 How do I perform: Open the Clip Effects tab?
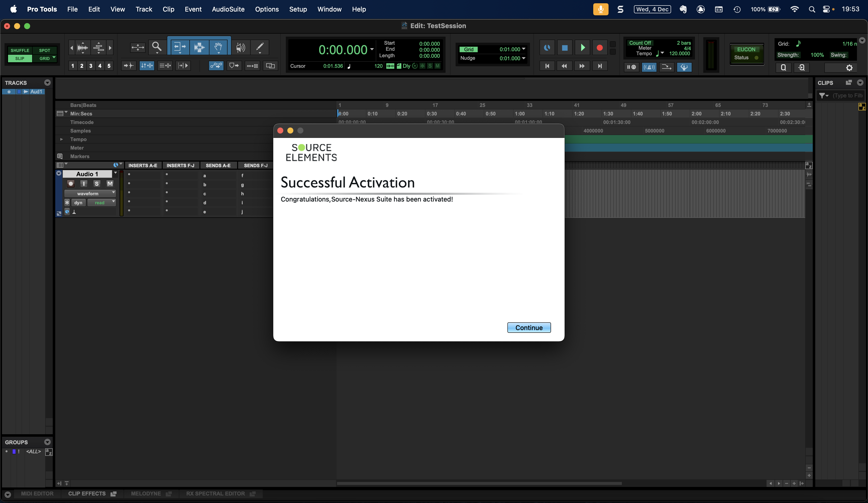coord(87,493)
